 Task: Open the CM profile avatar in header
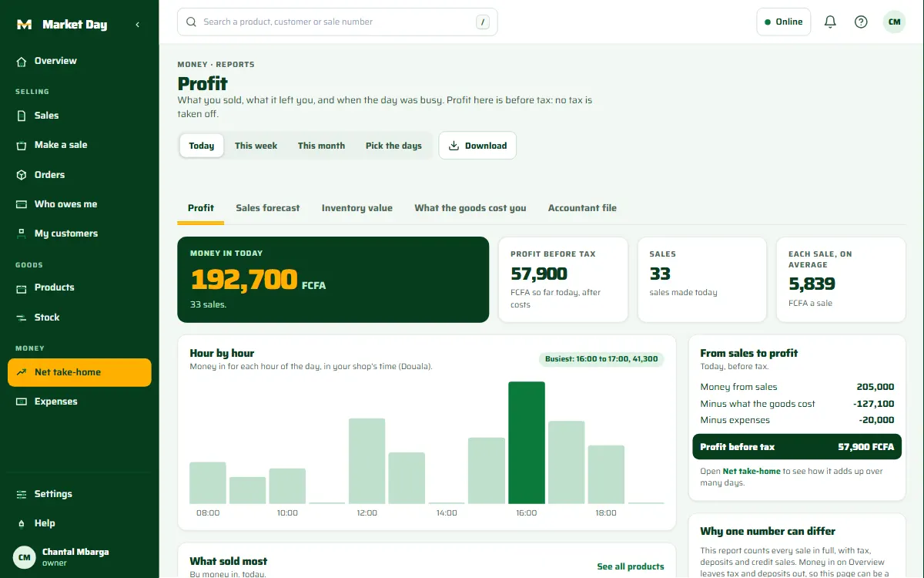tap(894, 22)
